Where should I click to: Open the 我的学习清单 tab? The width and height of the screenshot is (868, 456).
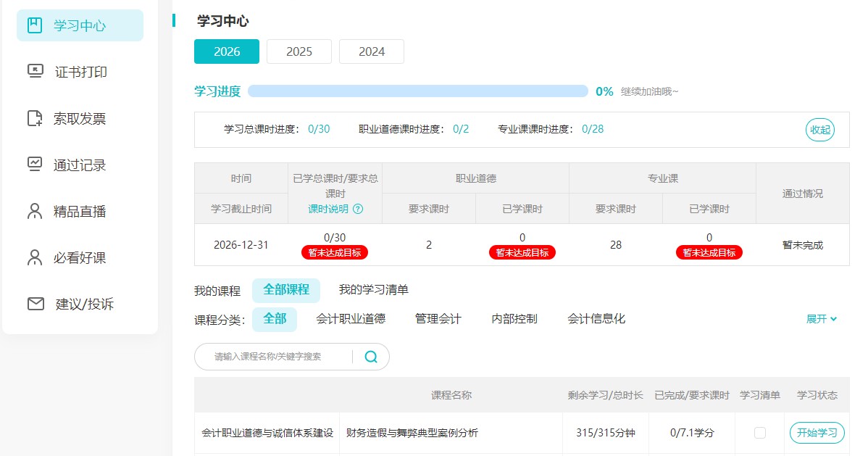coord(373,290)
